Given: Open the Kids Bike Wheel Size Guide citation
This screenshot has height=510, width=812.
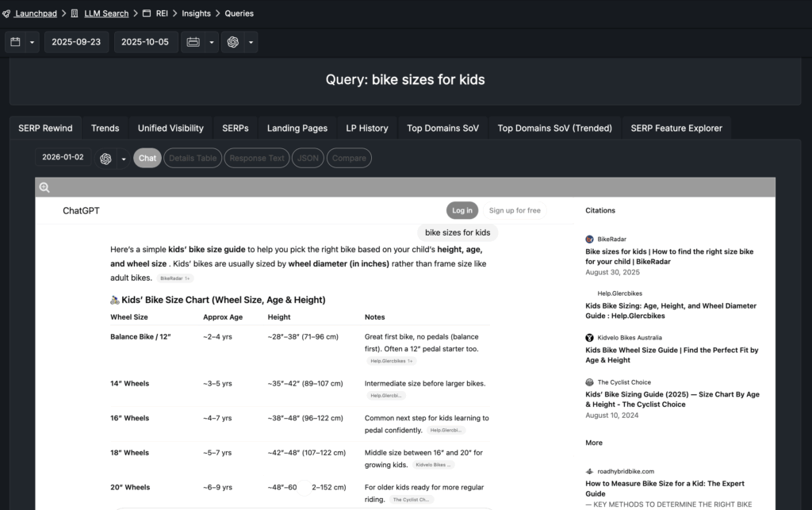Looking at the screenshot, I should pyautogui.click(x=671, y=355).
